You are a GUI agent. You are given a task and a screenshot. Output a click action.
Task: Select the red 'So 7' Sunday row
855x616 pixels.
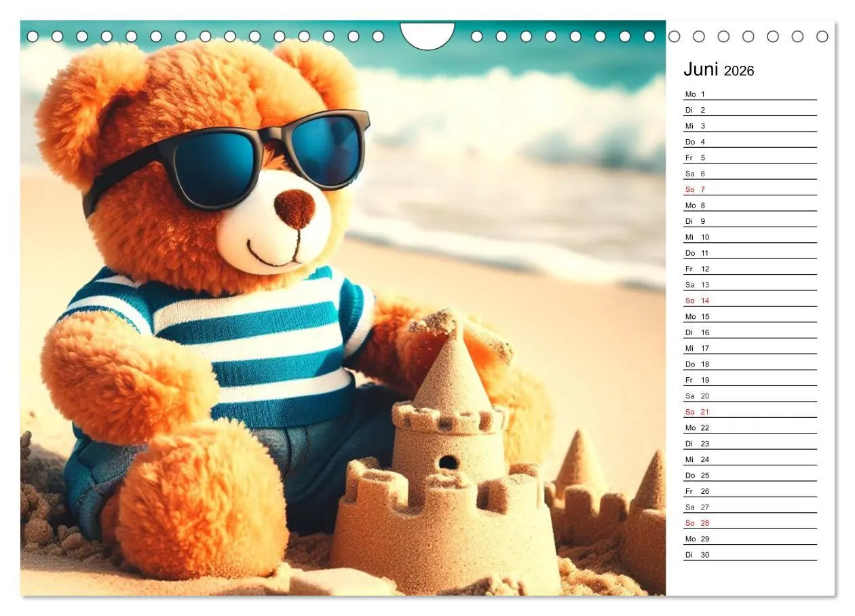(x=750, y=189)
